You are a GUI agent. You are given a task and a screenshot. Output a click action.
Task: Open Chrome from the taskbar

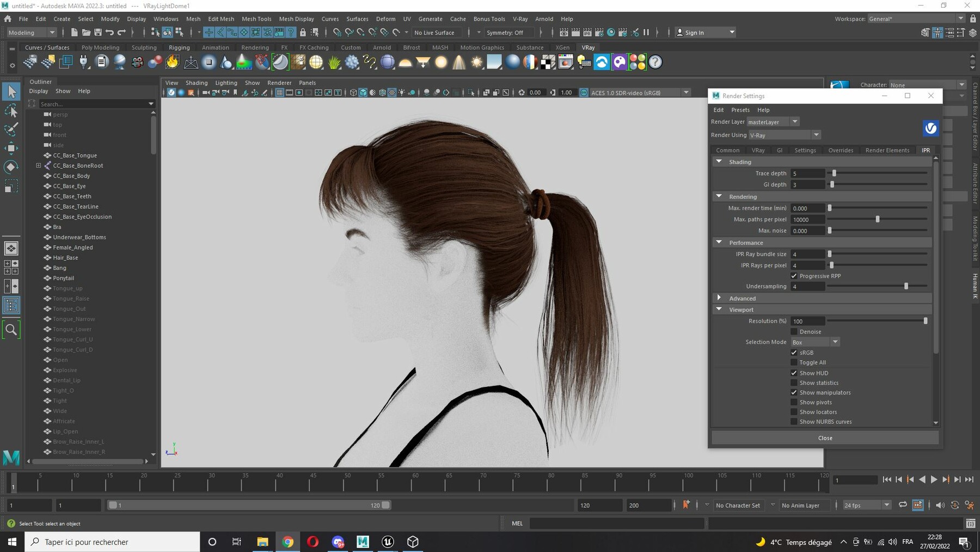click(288, 542)
